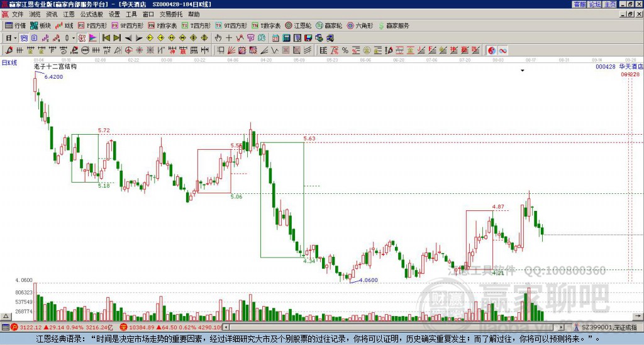644x345 pixels.
Task: Open the T四方形 tool
Action: pyautogui.click(x=196, y=25)
